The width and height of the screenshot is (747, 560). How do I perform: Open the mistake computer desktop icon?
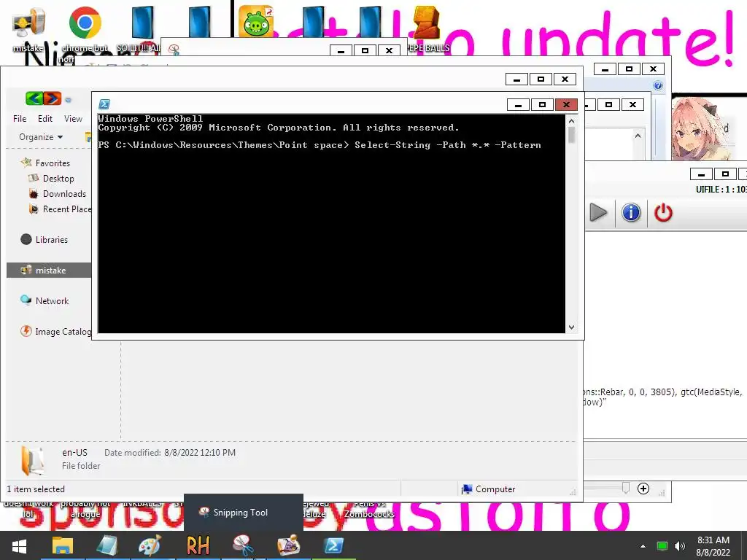coord(28,28)
